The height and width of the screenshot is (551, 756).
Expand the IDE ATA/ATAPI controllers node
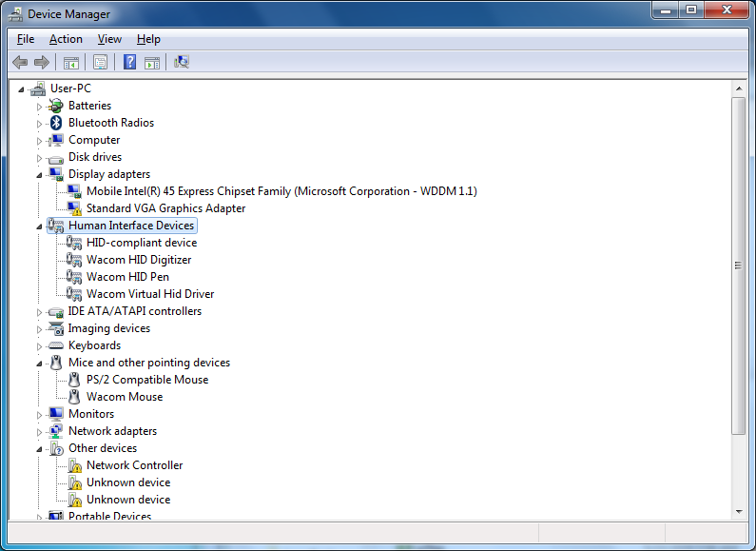40,312
